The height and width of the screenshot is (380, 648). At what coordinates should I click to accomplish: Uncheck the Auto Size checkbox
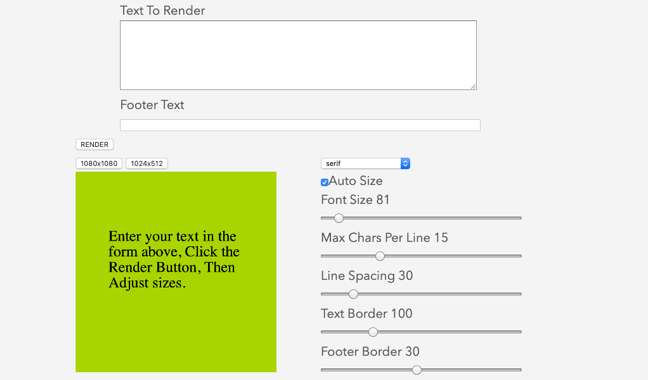point(324,182)
